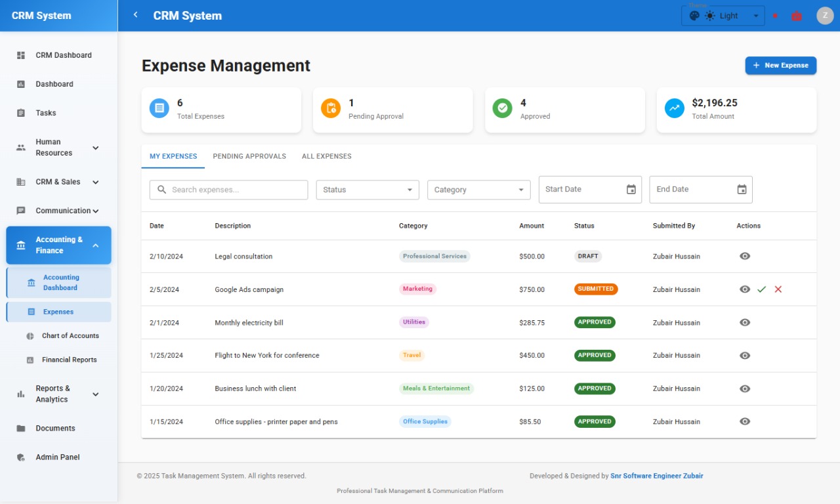This screenshot has width=840, height=504.
Task: Click the Approved card checkmark icon
Action: [503, 108]
